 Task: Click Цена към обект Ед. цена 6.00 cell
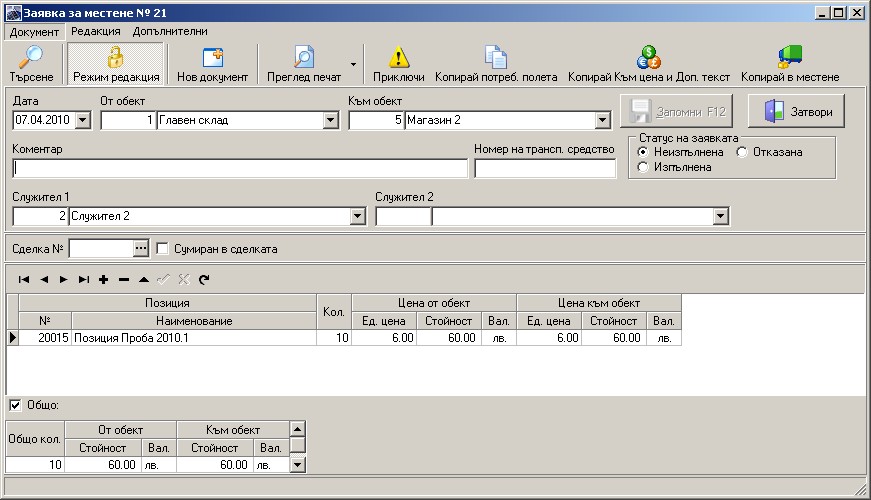coord(549,337)
